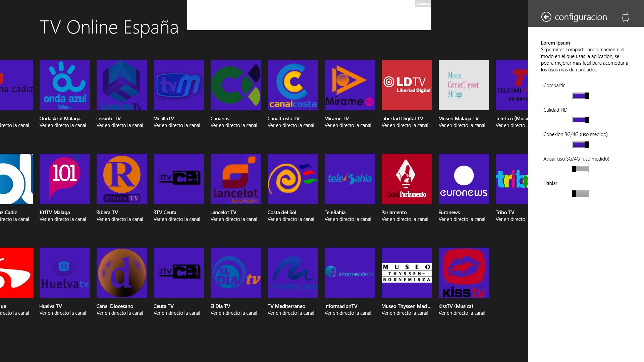This screenshot has width=644, height=362.
Task: Open the Onda Azul Malaga channel tile
Action: [65, 85]
